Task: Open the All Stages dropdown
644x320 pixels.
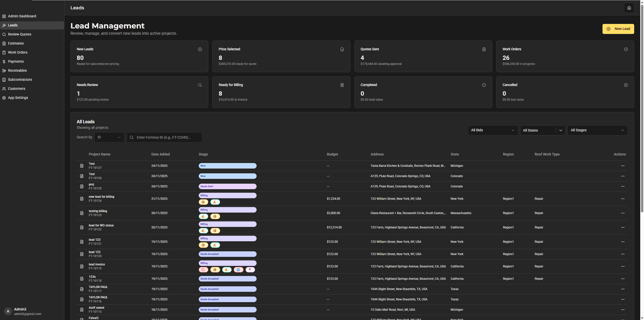Action: (x=597, y=130)
